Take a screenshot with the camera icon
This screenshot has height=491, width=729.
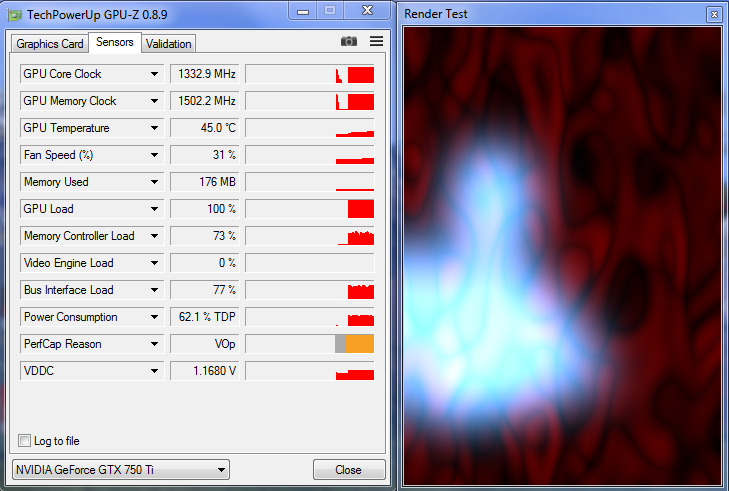coord(349,41)
